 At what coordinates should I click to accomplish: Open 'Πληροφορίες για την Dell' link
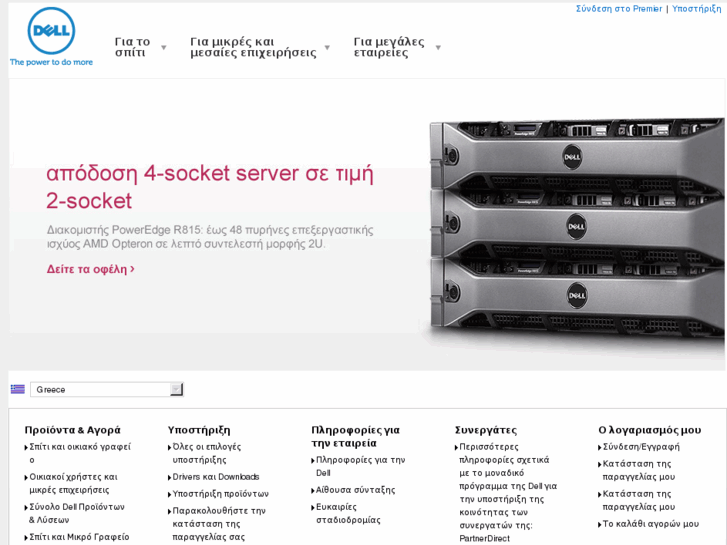coord(360,466)
